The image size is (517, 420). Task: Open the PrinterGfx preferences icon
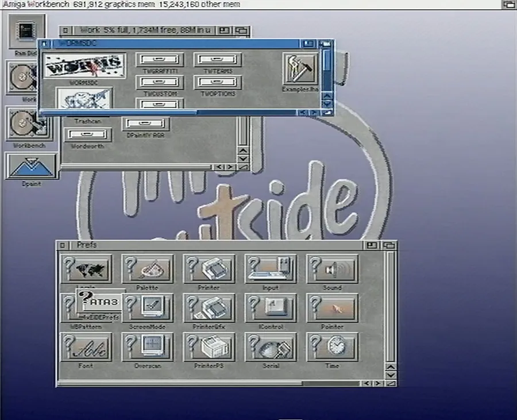point(209,308)
